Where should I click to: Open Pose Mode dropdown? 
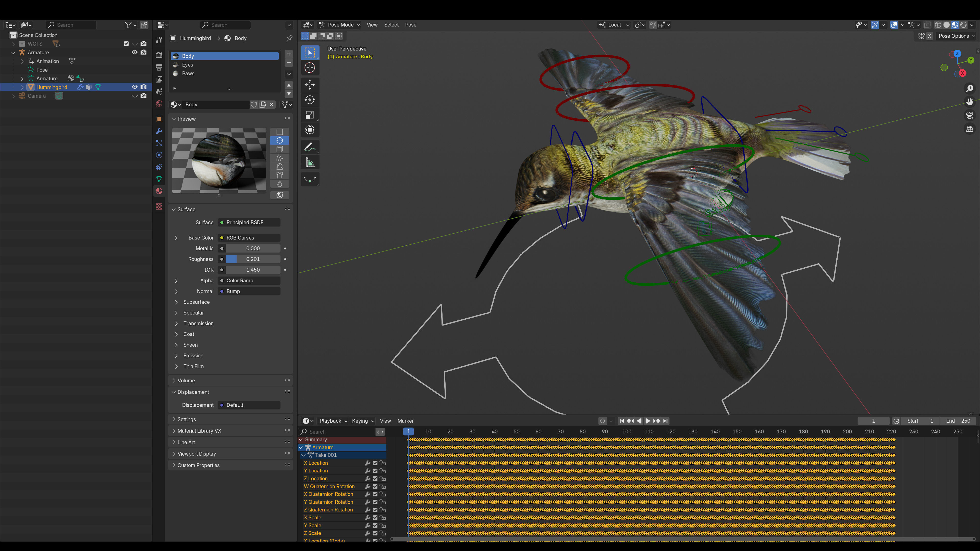tap(340, 25)
